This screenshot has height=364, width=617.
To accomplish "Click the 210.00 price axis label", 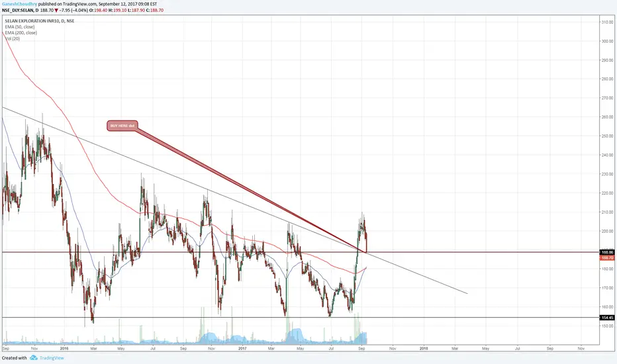I will (608, 212).
